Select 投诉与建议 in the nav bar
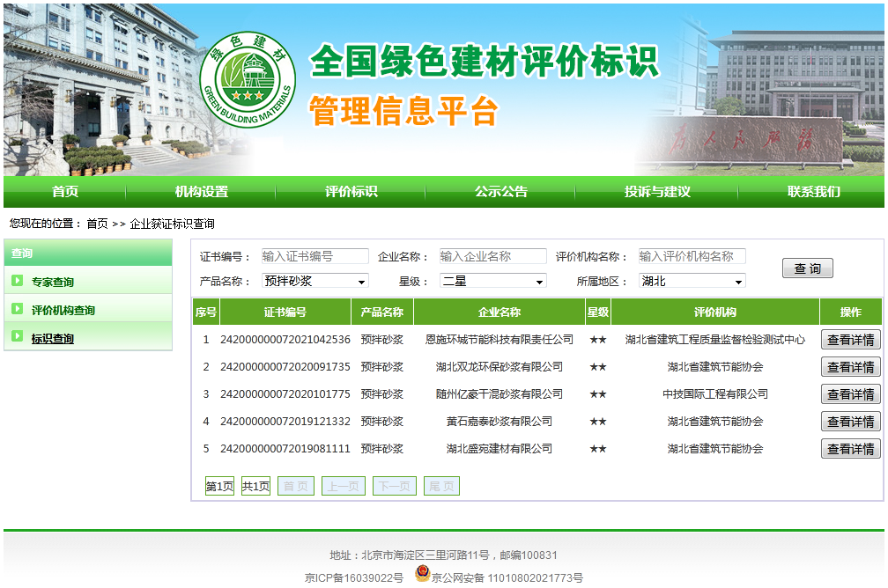 click(657, 192)
